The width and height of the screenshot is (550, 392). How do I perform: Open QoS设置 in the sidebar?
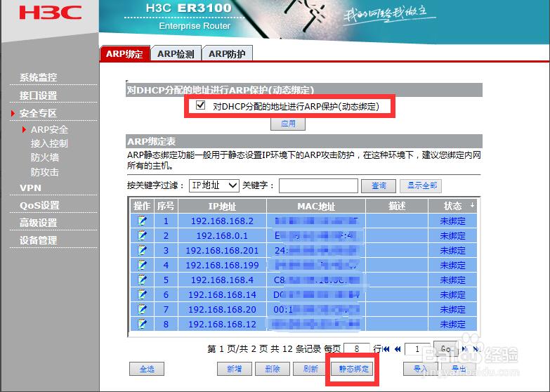(x=39, y=205)
